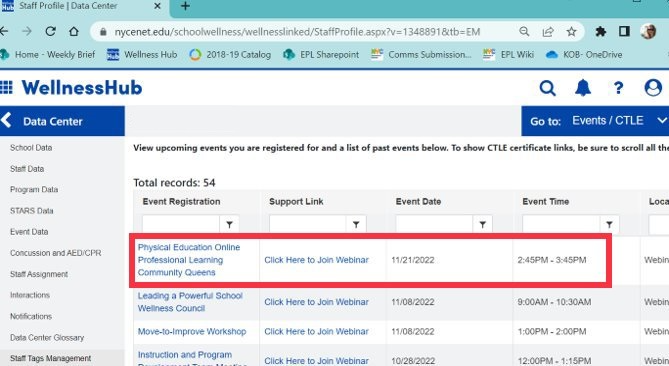Click the Support Link filter text field
The width and height of the screenshot is (669, 366).
[x=308, y=224]
